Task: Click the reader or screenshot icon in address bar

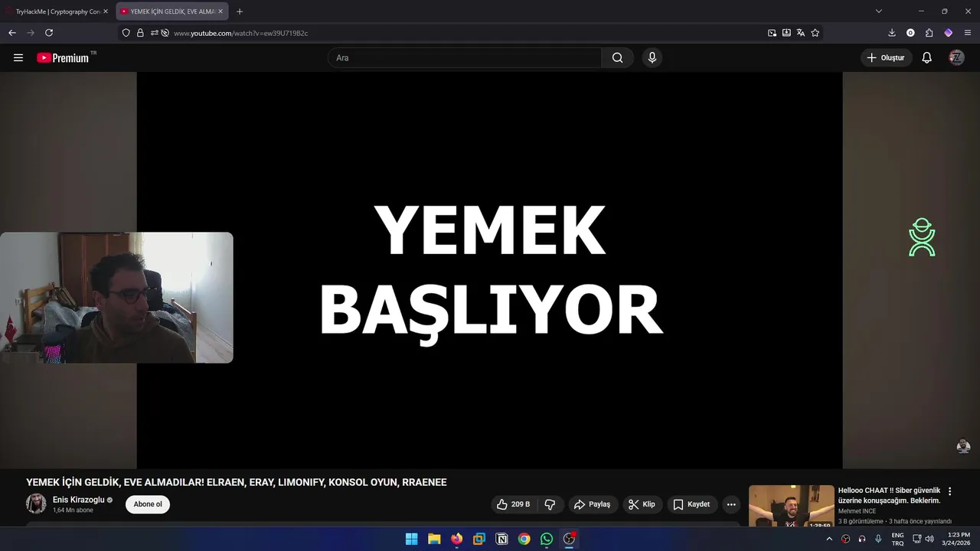Action: pos(786,33)
